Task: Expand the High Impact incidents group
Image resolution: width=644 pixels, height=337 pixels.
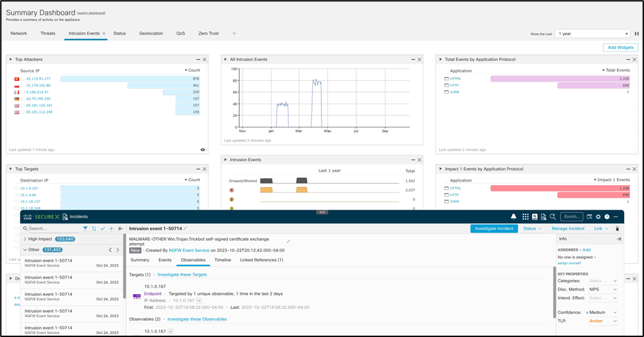Action: click(25, 239)
